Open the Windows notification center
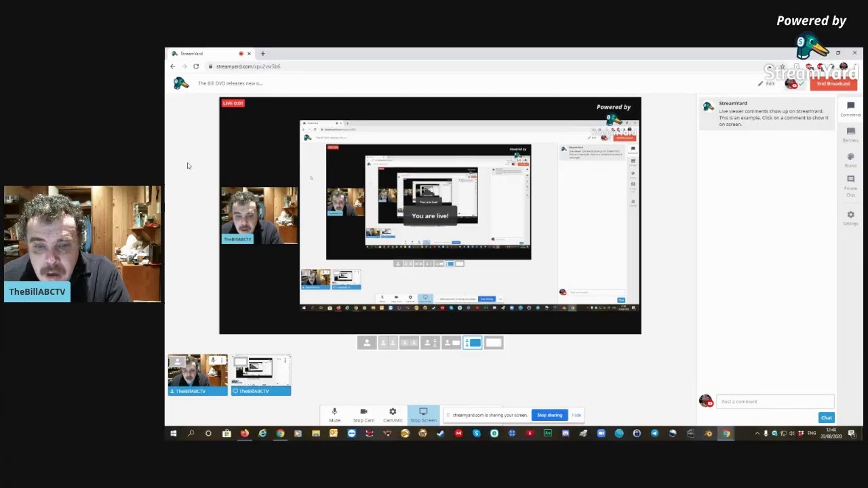This screenshot has height=488, width=868. coord(851,434)
